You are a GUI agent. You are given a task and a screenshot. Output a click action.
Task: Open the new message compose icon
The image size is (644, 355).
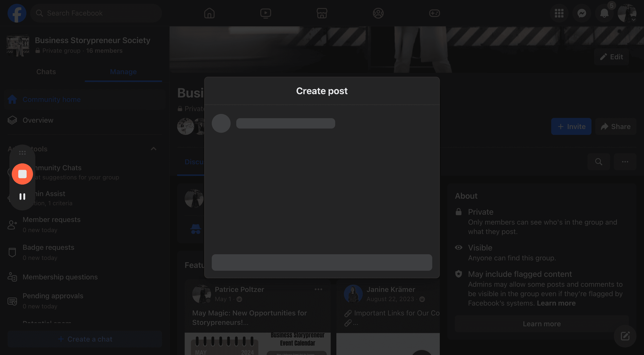[625, 336]
